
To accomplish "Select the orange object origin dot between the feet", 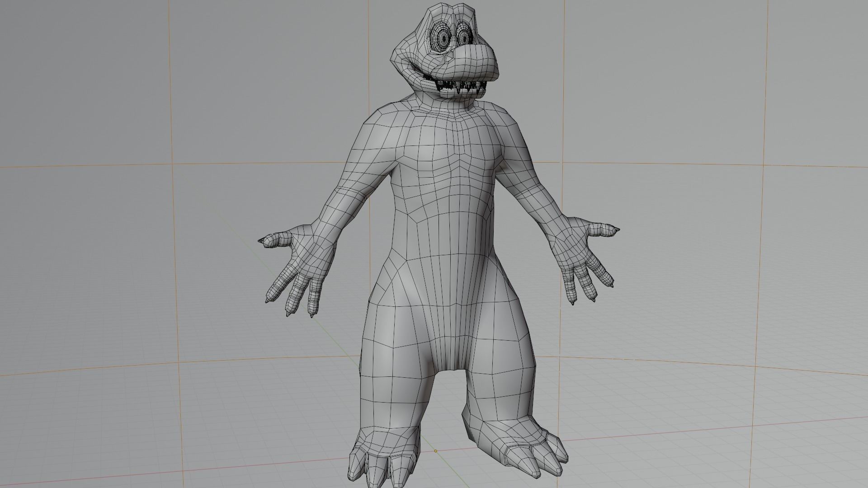I will coord(435,450).
